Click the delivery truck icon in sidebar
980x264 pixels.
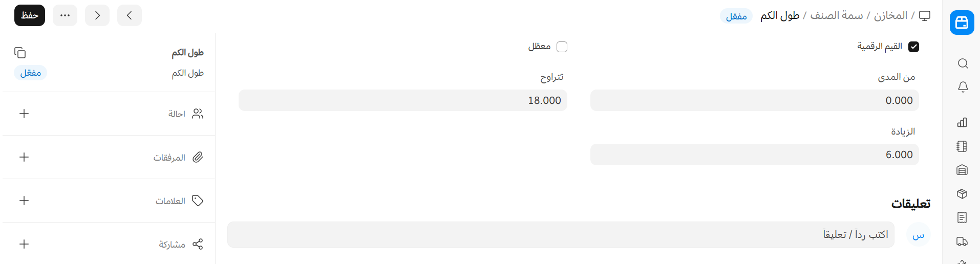click(x=962, y=241)
